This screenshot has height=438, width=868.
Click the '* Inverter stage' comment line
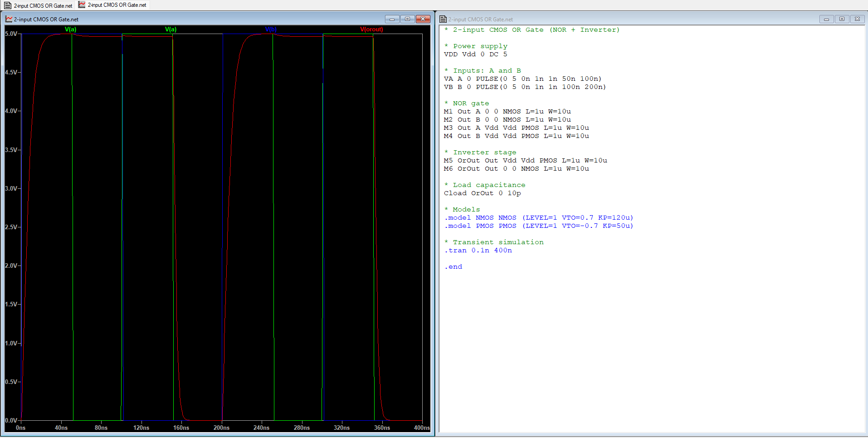click(x=480, y=153)
